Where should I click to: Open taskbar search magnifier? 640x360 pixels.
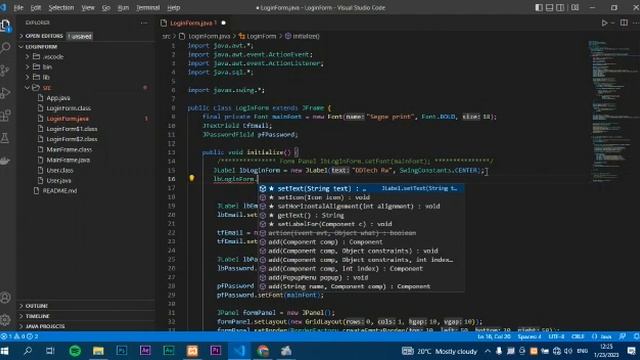click(x=28, y=351)
